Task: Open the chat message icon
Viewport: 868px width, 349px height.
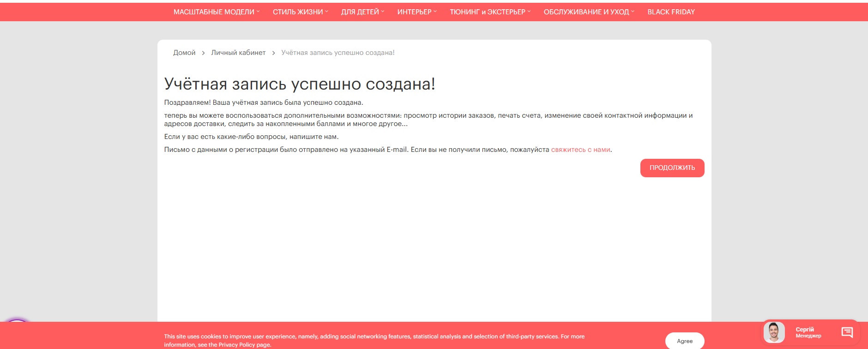Action: click(x=847, y=332)
